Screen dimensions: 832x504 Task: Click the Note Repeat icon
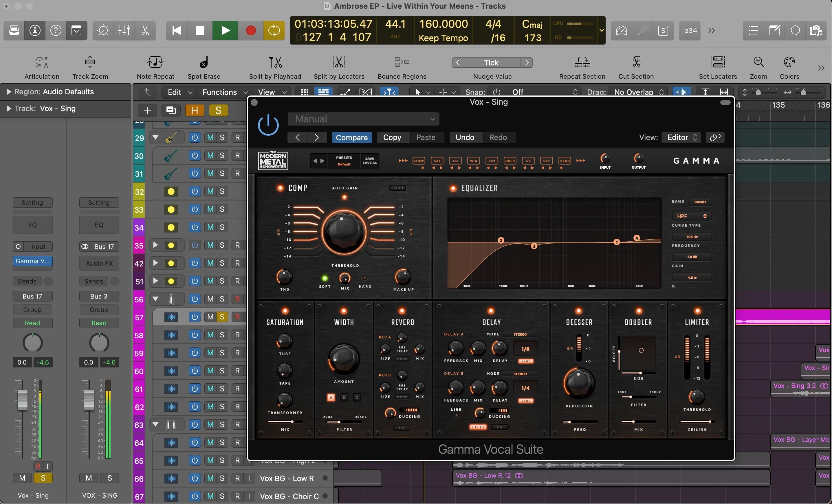pyautogui.click(x=155, y=62)
